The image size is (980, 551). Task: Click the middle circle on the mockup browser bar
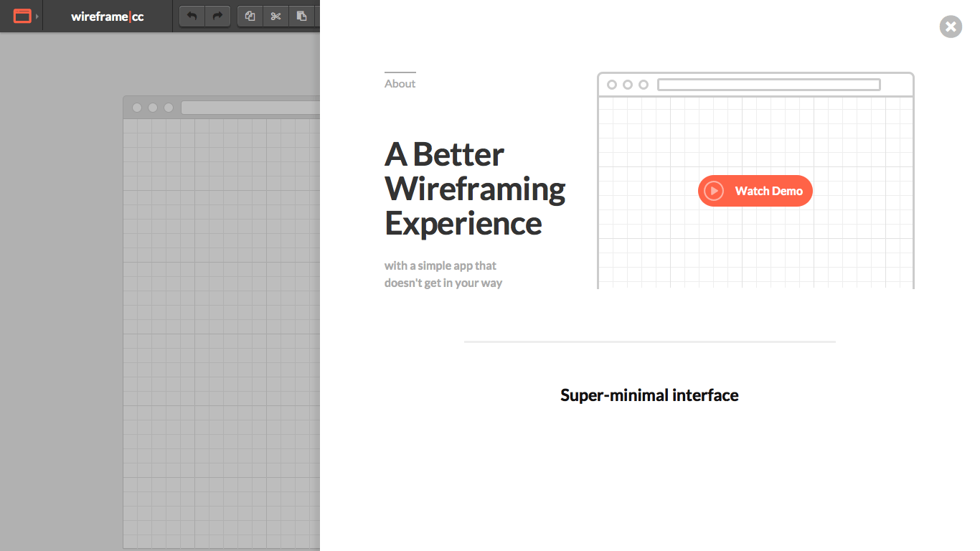(627, 85)
